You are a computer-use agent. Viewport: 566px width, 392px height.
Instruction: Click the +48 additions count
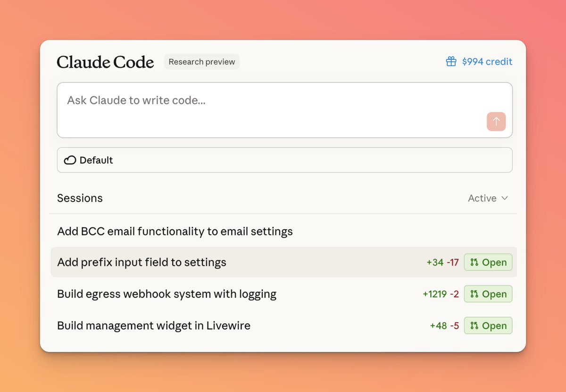click(x=439, y=325)
